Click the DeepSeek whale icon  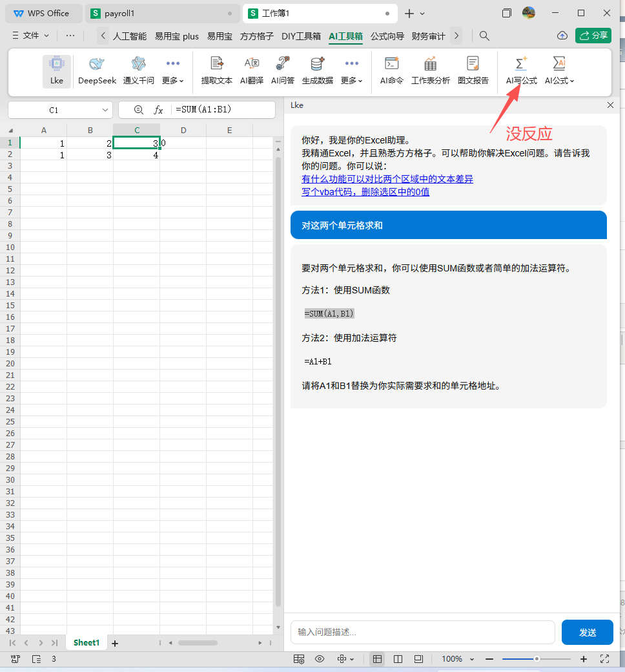click(97, 65)
